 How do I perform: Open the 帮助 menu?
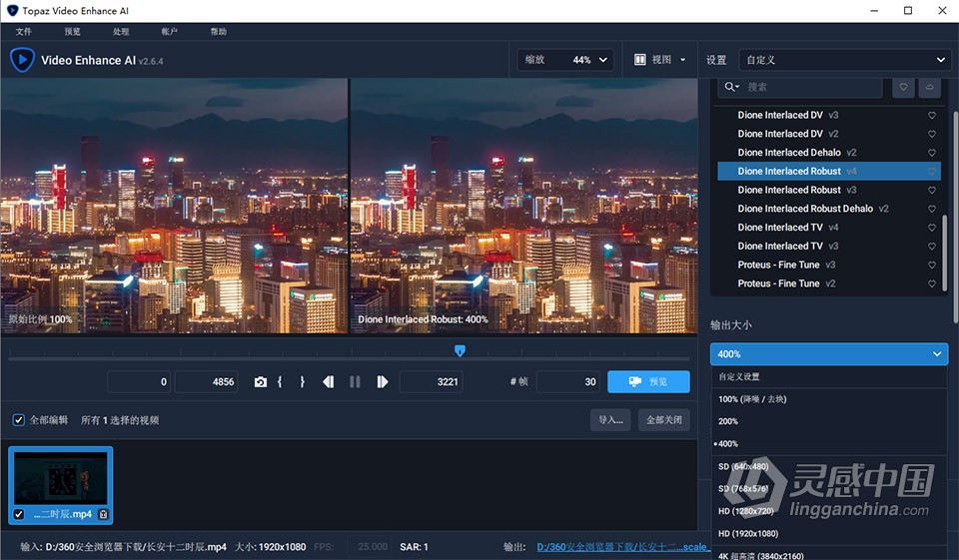point(219,32)
